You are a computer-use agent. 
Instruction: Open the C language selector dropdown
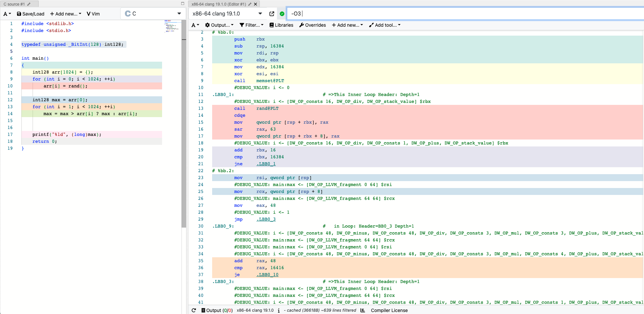(x=153, y=14)
